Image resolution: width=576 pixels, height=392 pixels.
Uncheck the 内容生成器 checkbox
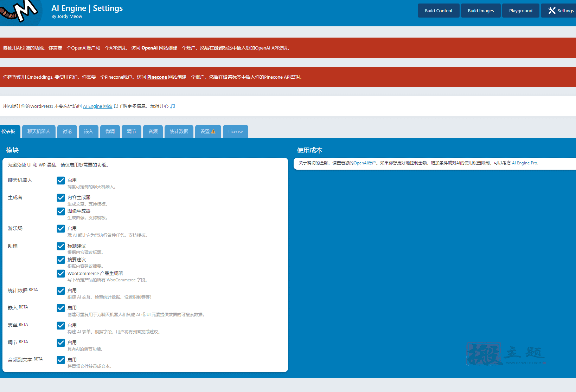61,198
